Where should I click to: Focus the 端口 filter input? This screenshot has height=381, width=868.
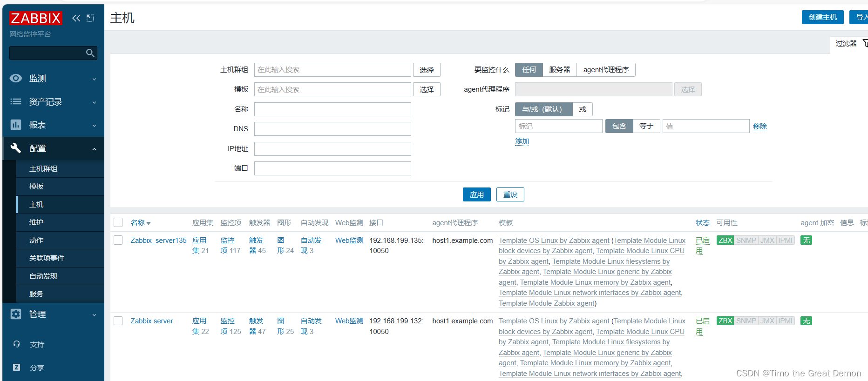point(332,168)
